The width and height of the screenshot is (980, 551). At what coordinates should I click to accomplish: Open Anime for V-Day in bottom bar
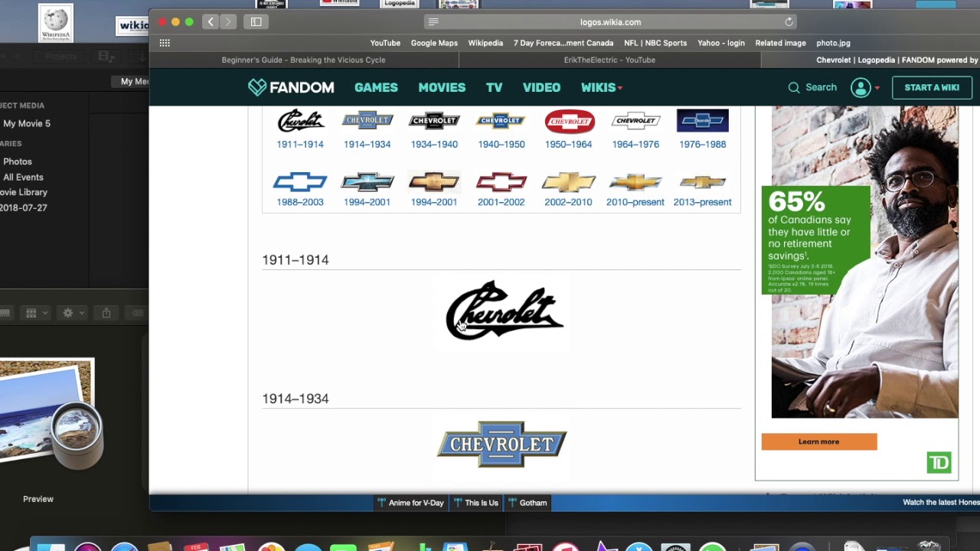[410, 503]
